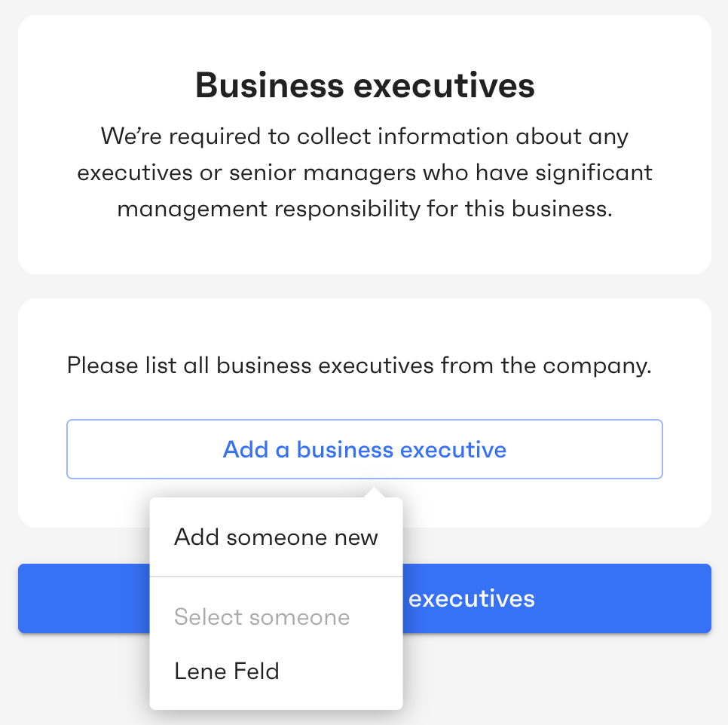Click the grey page background beside the popup

coord(557,678)
